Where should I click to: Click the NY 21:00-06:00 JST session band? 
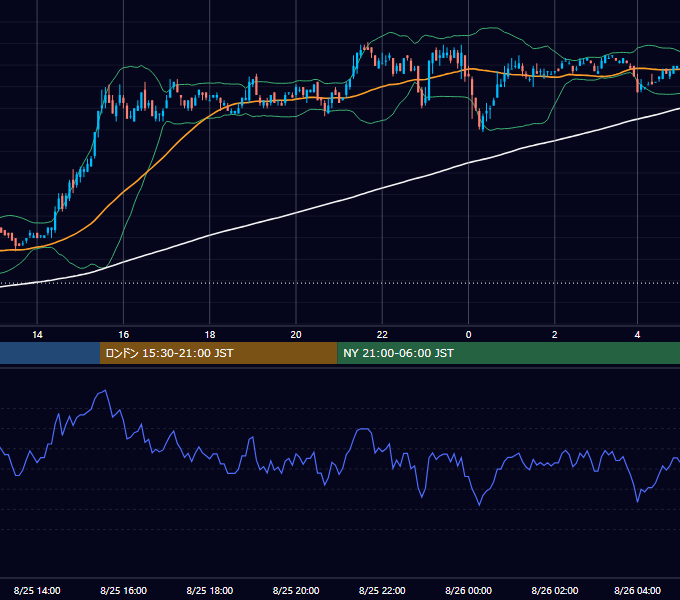point(509,353)
